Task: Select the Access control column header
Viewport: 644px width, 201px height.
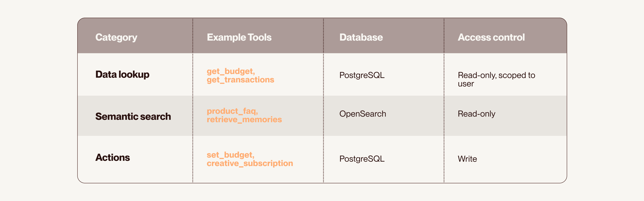Action: point(491,37)
